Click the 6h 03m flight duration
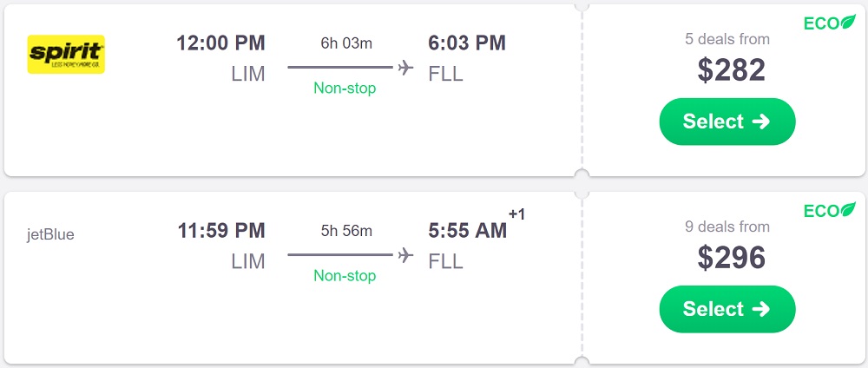This screenshot has width=868, height=368. (345, 43)
